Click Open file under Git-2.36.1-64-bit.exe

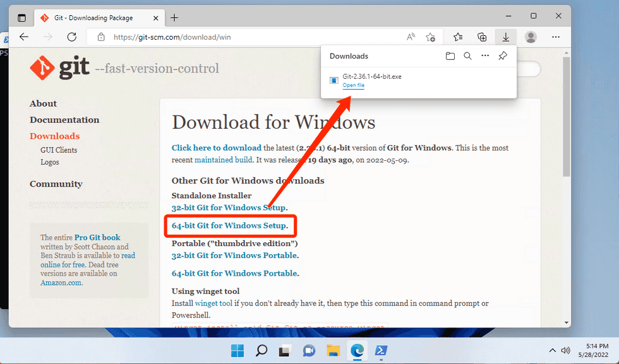click(x=353, y=85)
